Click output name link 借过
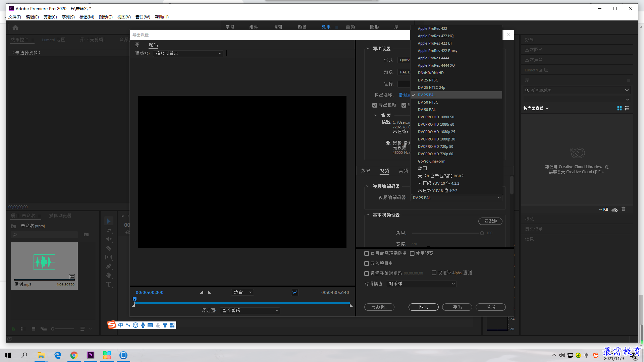This screenshot has height=362, width=644. (x=404, y=95)
